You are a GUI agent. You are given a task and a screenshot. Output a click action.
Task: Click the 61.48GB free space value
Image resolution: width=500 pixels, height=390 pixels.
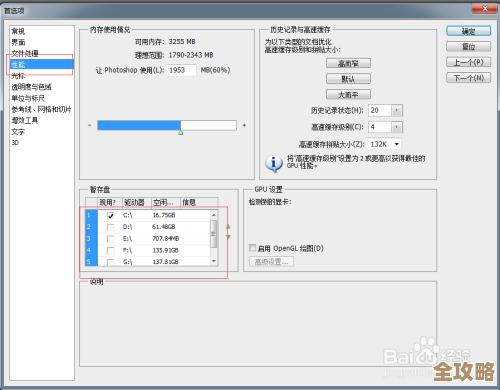[164, 227]
